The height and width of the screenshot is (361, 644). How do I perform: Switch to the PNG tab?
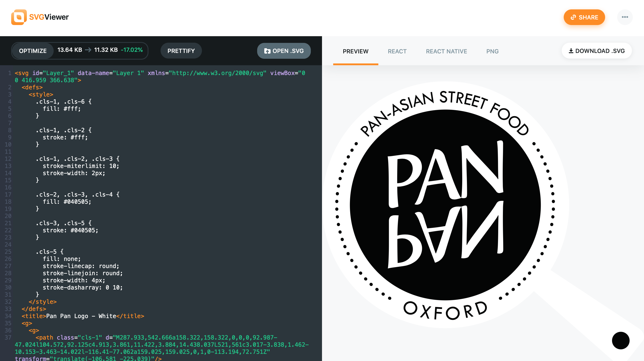pos(492,51)
